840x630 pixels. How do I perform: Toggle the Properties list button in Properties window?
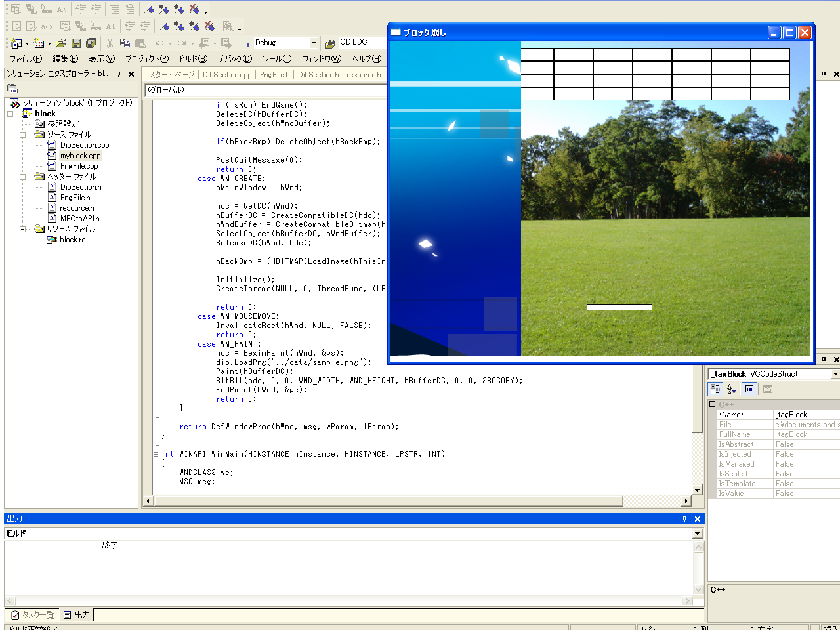point(749,389)
